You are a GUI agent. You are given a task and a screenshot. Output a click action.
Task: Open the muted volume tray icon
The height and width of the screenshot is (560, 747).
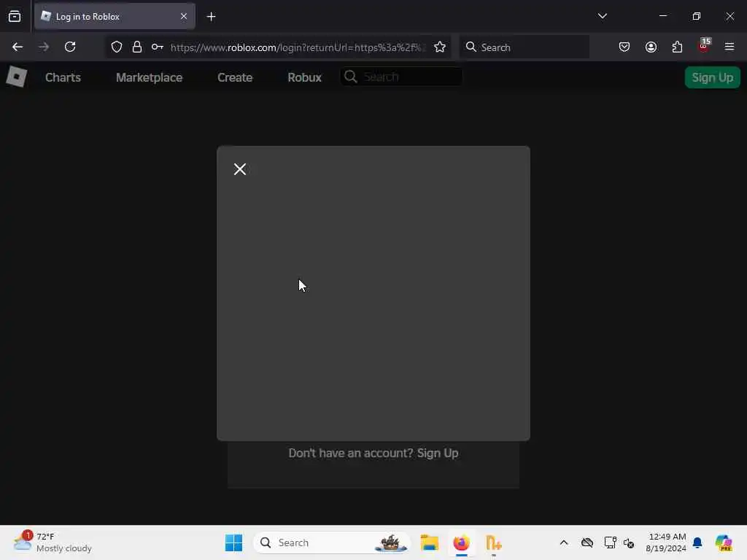pyautogui.click(x=628, y=542)
